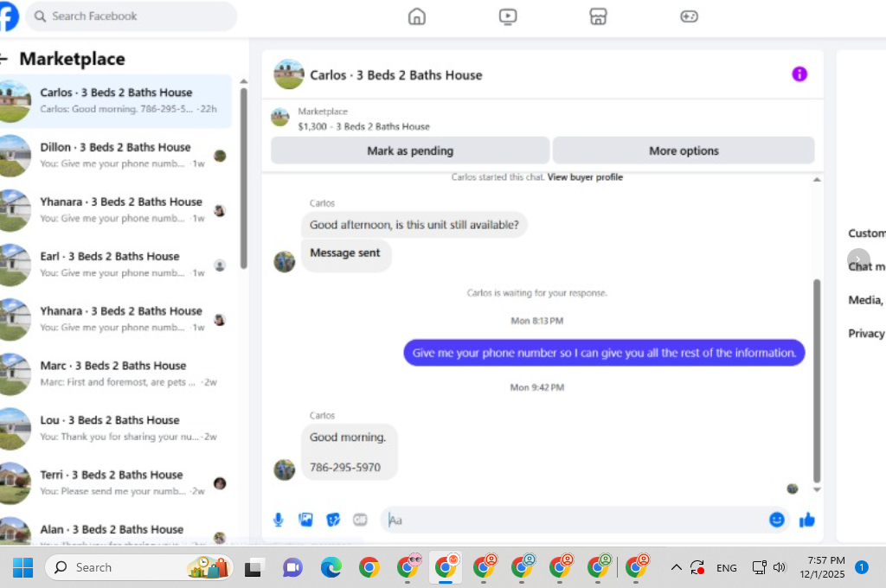Choose a sticker icon in composer
The image size is (886, 588).
(x=333, y=520)
